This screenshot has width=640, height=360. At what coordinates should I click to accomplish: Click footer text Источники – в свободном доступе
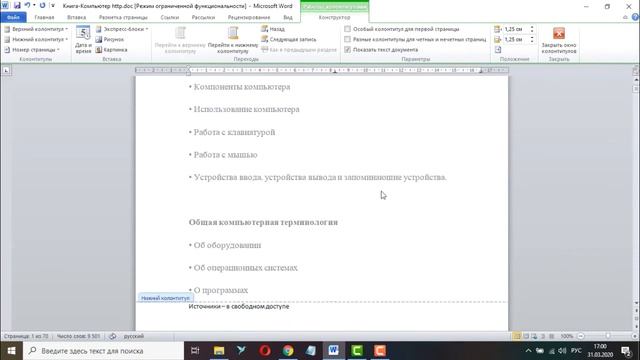pyautogui.click(x=239, y=307)
